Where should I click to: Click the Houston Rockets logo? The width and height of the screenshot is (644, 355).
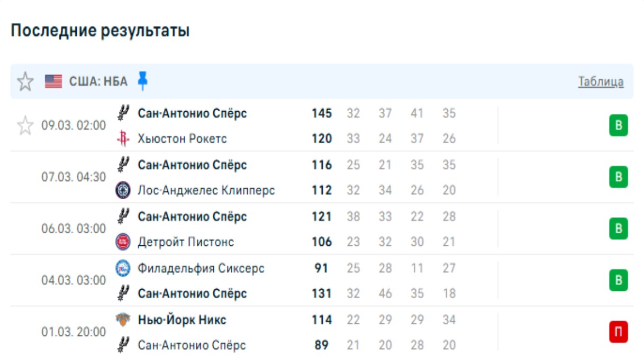pyautogui.click(x=123, y=139)
